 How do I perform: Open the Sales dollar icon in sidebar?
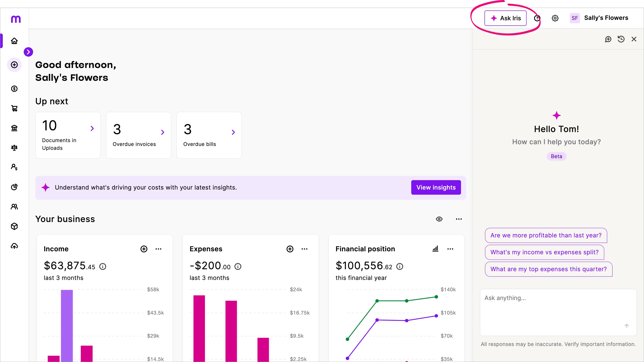pos(14,88)
